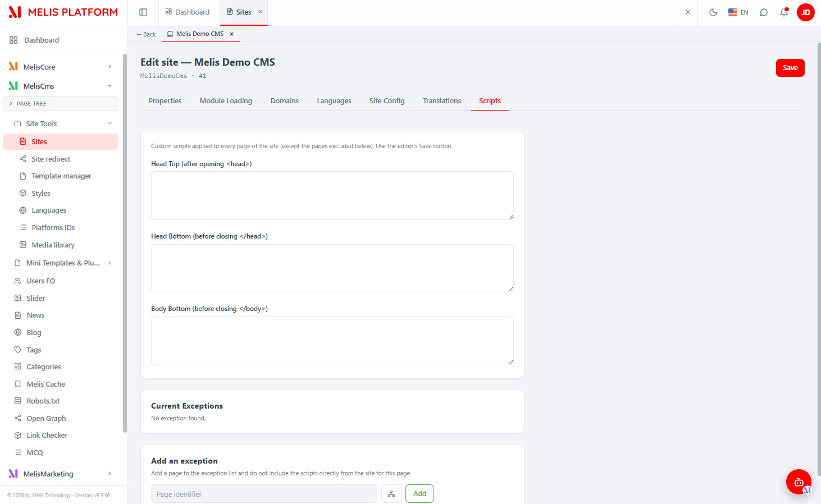Click the Blog globe icon
The image size is (821, 504).
click(x=18, y=333)
